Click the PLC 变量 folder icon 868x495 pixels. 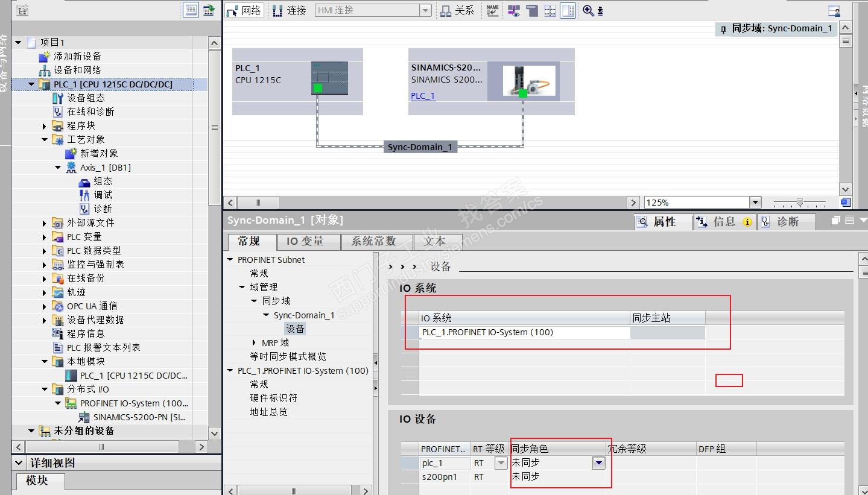(58, 237)
